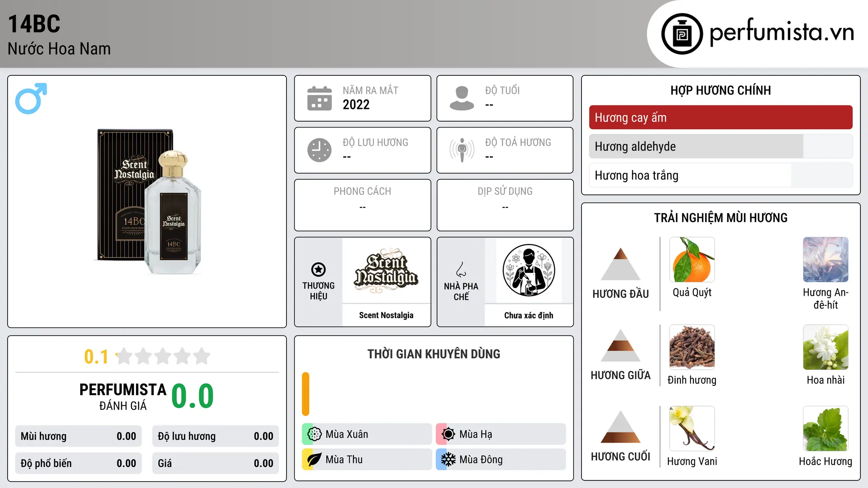Click the green 0.0 Perfumista score
Screen dimensions: 868x488
[192, 396]
